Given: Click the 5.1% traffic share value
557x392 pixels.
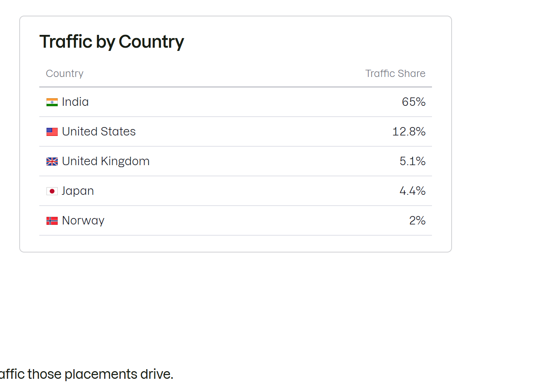Looking at the screenshot, I should pos(412,161).
